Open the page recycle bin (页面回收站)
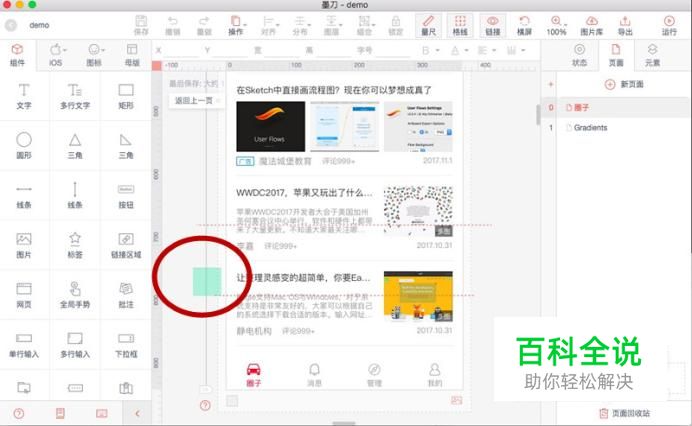The image size is (692, 426). pyautogui.click(x=624, y=413)
